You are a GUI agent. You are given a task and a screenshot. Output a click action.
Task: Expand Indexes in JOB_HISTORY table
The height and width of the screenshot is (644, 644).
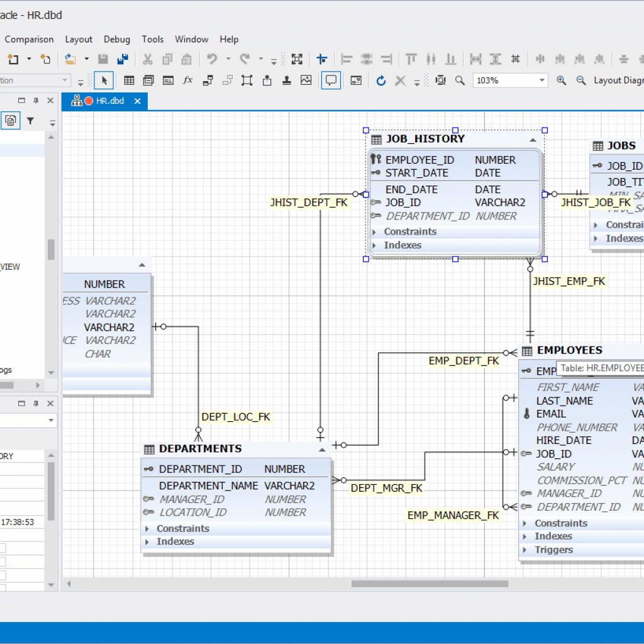(374, 246)
